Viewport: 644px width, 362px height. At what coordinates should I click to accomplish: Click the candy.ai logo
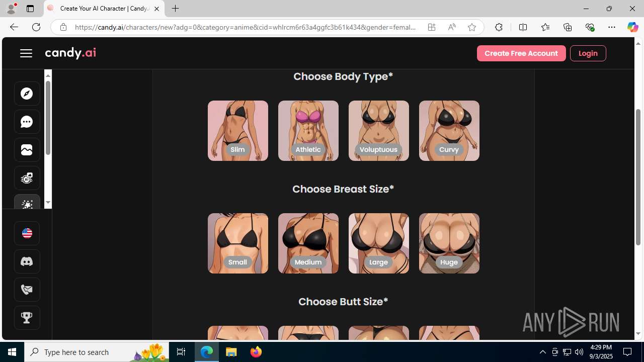click(x=70, y=53)
